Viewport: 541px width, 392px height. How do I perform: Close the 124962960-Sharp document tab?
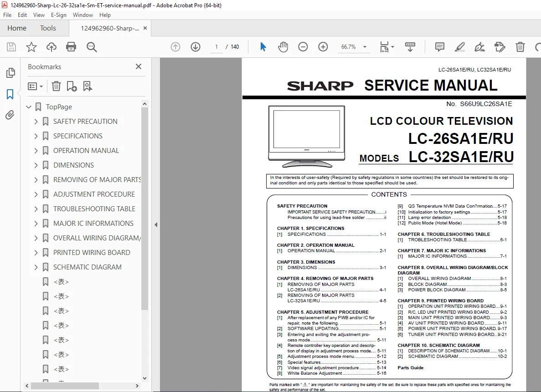click(145, 28)
